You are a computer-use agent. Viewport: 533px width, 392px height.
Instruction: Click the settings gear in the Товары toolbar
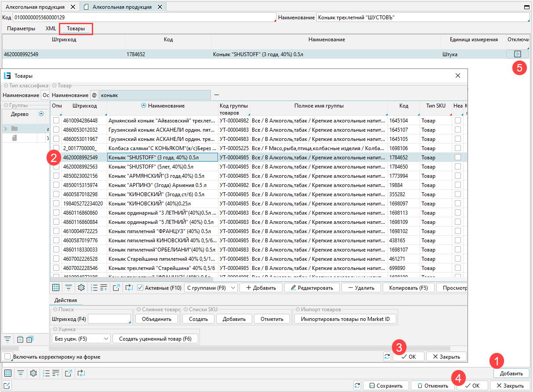point(81,288)
